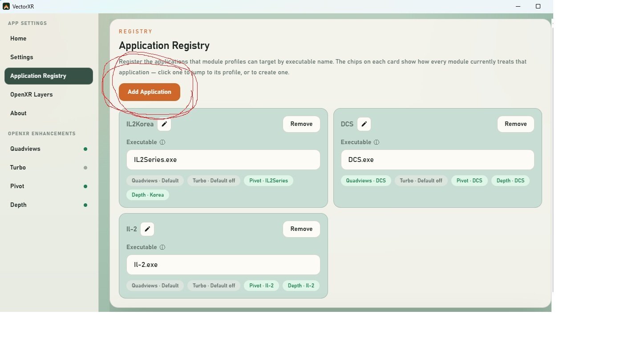Click the DCS card title
The image size is (644, 339).
(347, 124)
